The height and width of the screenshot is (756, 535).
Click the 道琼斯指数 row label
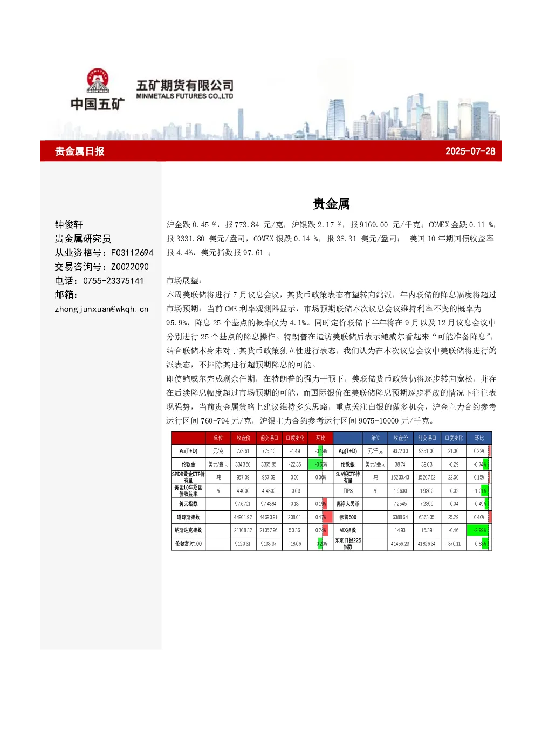[188, 517]
